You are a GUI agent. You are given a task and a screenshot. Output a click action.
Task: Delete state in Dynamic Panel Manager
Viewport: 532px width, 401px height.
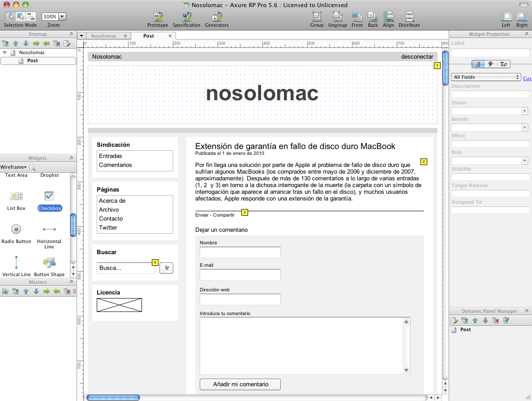pyautogui.click(x=496, y=320)
